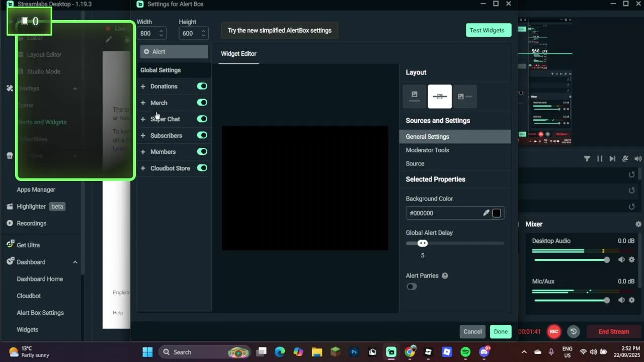The image size is (644, 362).
Task: Open Spotify from the taskbar
Action: (465, 352)
